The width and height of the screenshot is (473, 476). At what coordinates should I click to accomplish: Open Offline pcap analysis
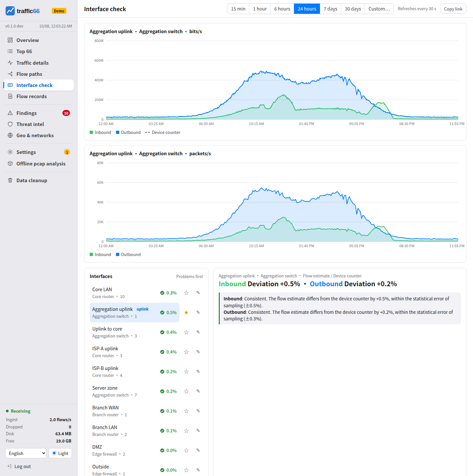coord(39,163)
